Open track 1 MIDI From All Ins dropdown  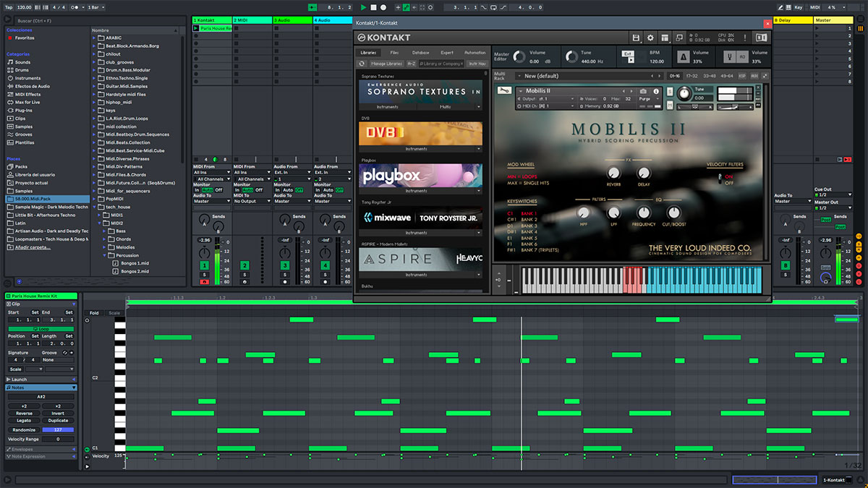click(x=212, y=173)
